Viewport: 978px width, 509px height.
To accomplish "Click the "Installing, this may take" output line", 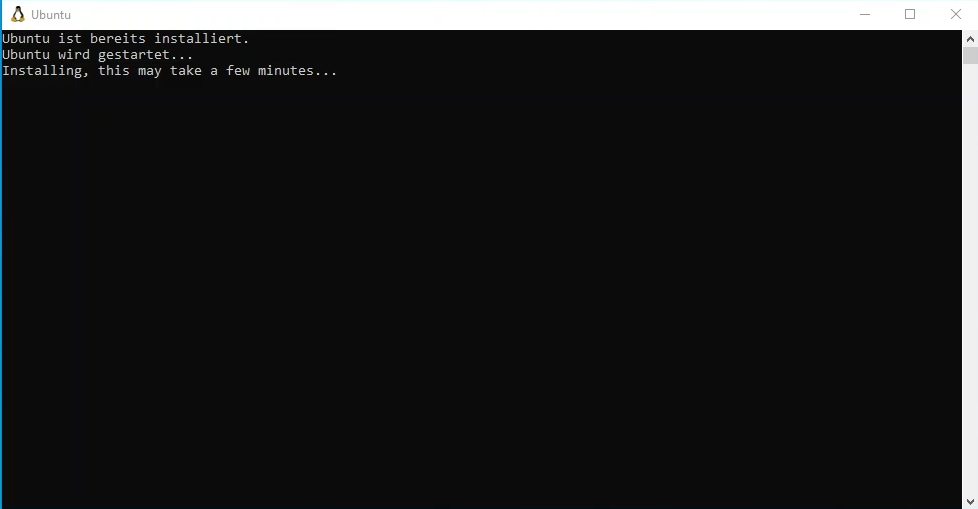I will coord(170,71).
